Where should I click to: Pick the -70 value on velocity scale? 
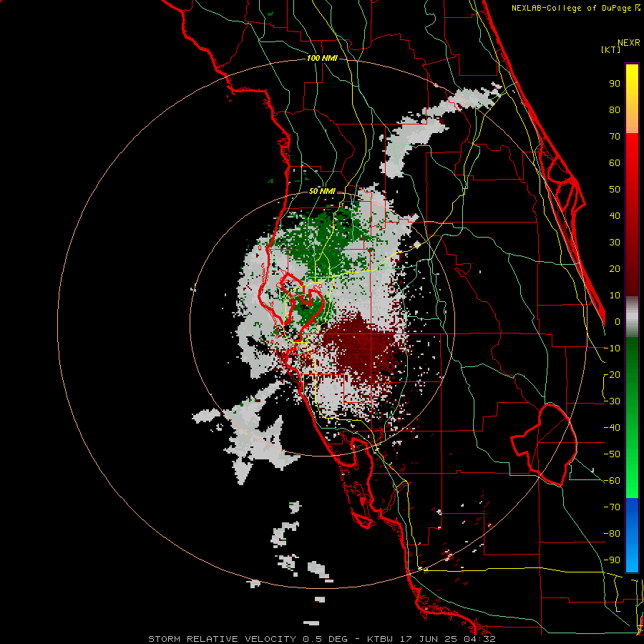612,507
